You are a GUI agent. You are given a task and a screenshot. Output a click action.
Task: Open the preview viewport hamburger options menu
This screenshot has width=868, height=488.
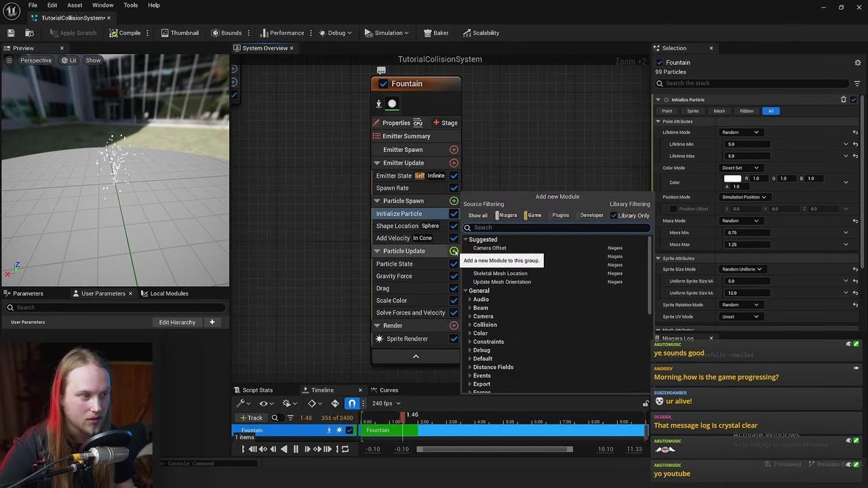[9, 60]
